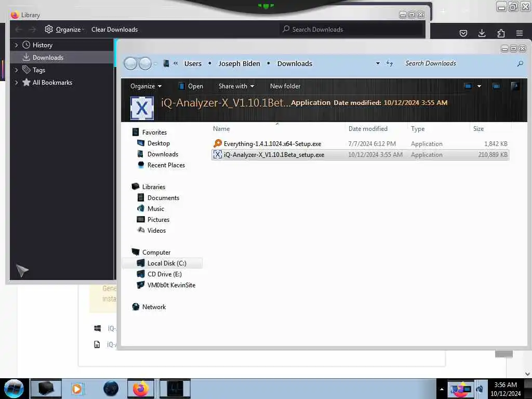The width and height of the screenshot is (532, 399).
Task: Click Library Organize gear icon
Action: (49, 29)
